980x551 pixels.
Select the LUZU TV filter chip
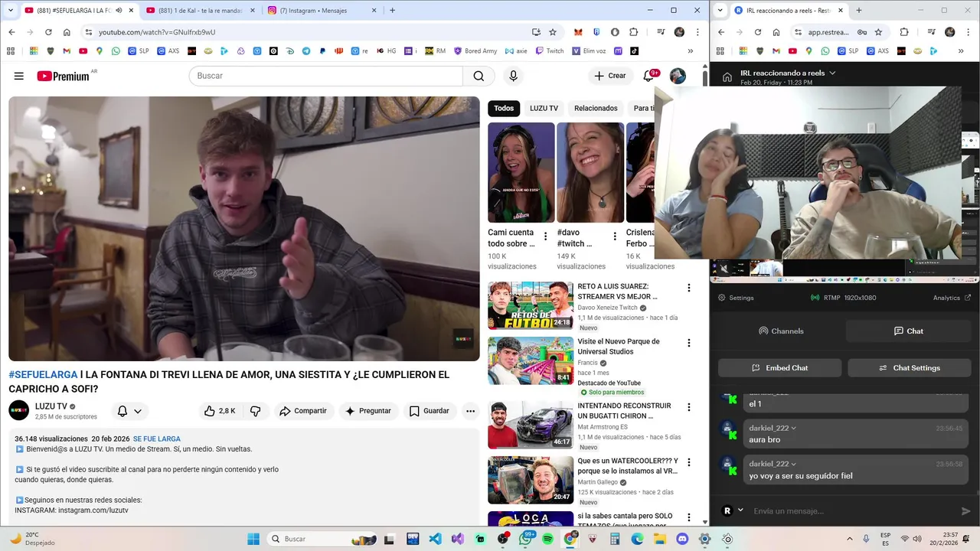point(544,108)
